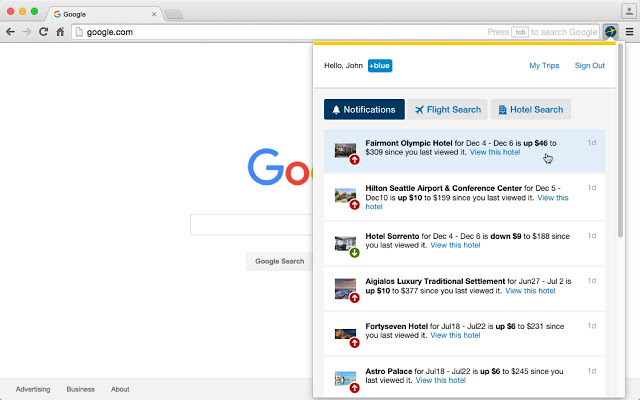The height and width of the screenshot is (400, 640).
Task: Open the About footer link
Action: click(120, 389)
